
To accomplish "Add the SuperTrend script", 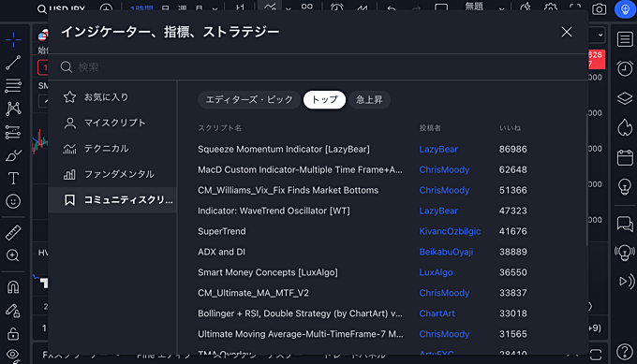I will (222, 231).
